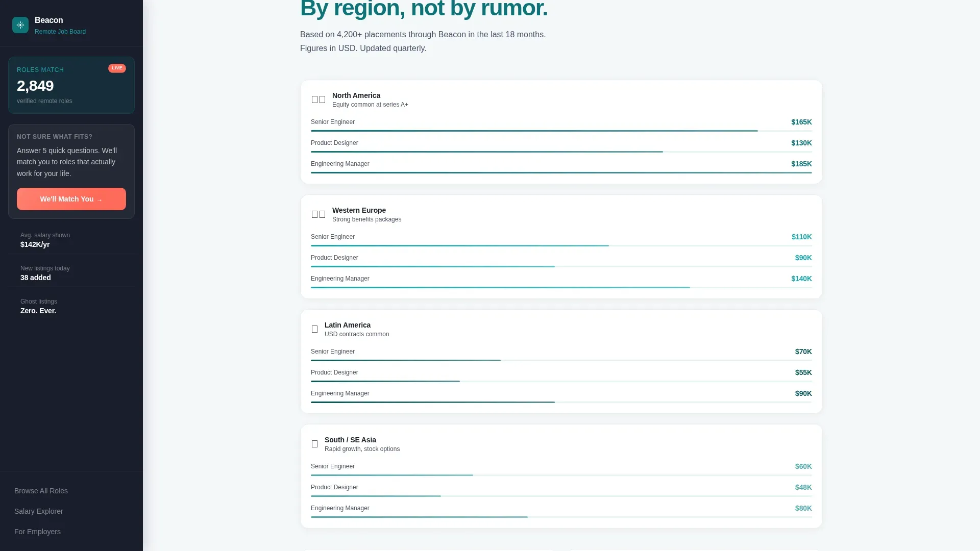Open the Salary Explorer page

pyautogui.click(x=39, y=511)
